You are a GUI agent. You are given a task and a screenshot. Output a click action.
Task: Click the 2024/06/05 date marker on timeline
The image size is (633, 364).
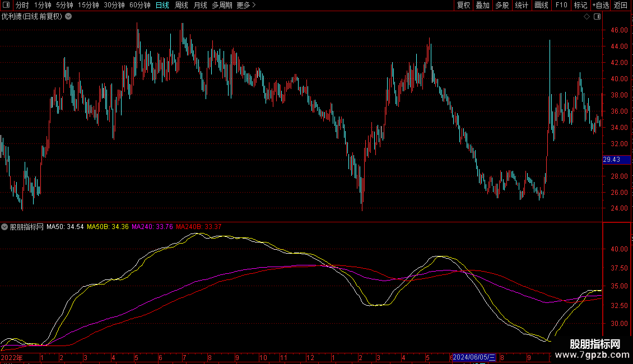(474, 357)
